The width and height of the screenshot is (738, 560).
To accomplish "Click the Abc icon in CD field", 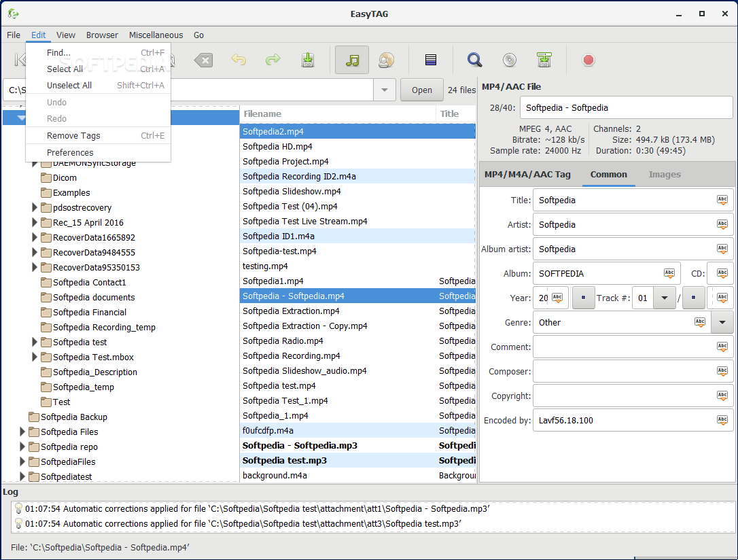I will (x=722, y=273).
